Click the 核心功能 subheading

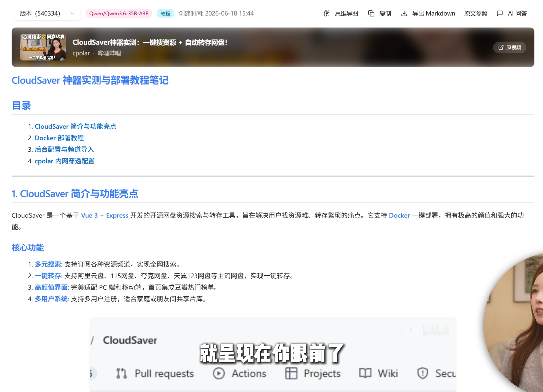[x=28, y=248]
